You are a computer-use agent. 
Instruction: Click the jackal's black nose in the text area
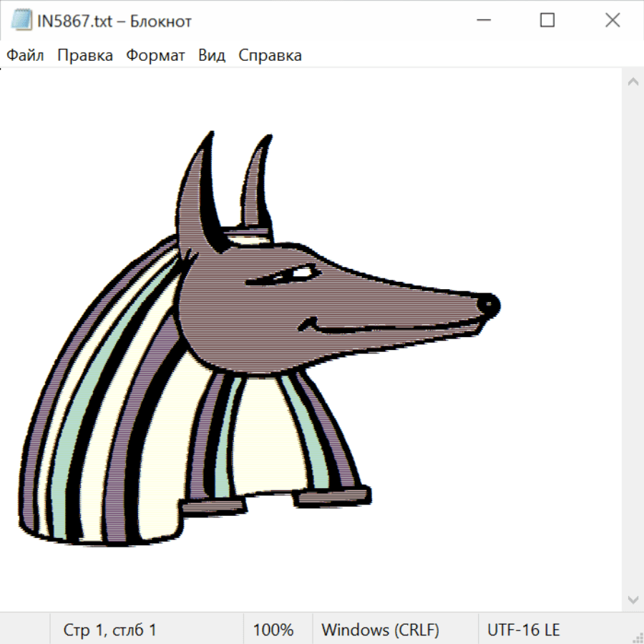[489, 304]
